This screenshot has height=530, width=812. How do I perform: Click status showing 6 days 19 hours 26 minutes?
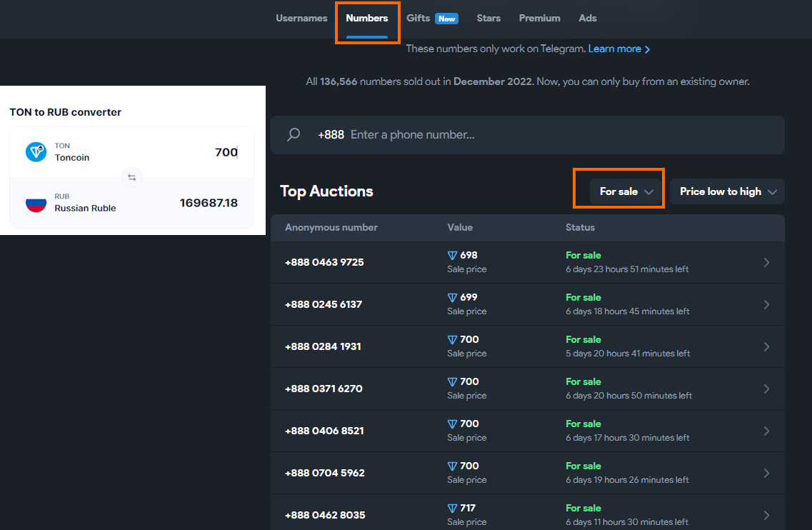[x=627, y=473]
